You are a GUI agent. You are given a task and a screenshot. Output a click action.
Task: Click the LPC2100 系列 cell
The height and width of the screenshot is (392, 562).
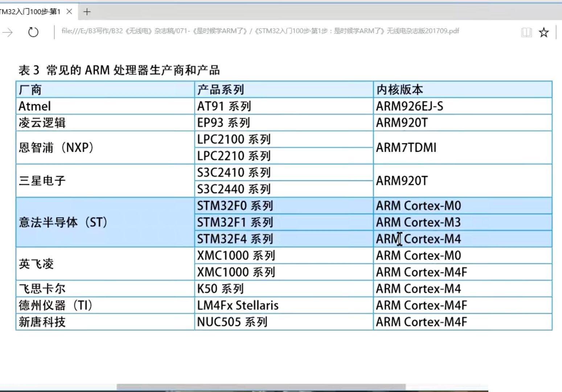(x=284, y=139)
